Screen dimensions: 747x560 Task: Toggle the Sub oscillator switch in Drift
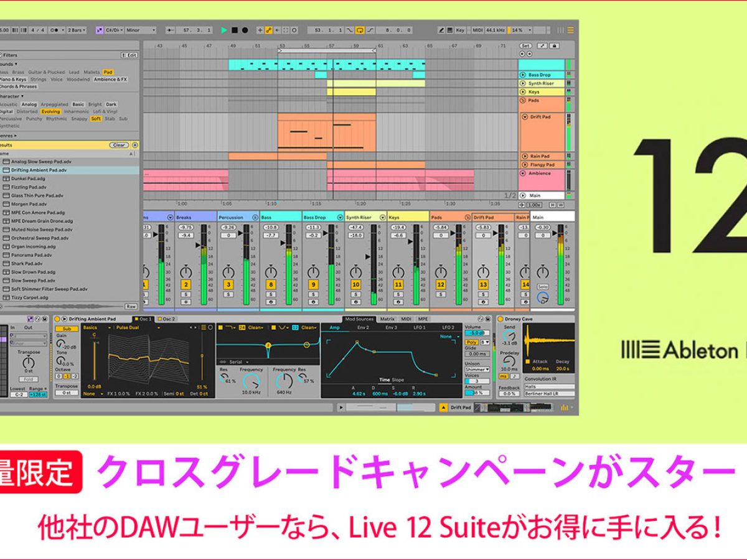coord(68,329)
